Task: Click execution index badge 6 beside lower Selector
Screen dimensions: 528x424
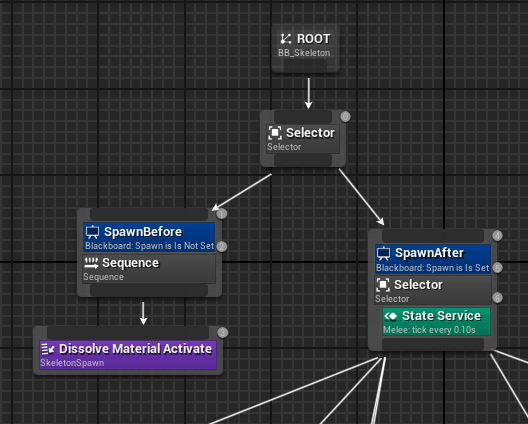Action: coord(497,298)
